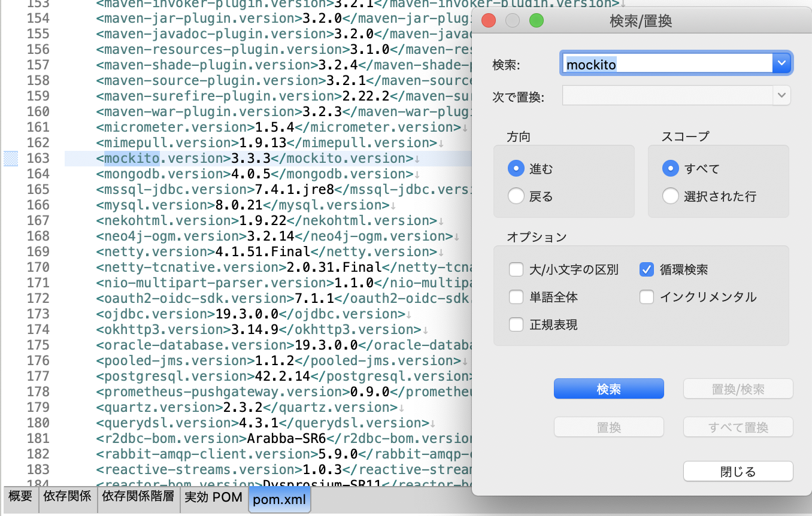
Task: Enable the 単語全体 checkbox
Action: 516,297
